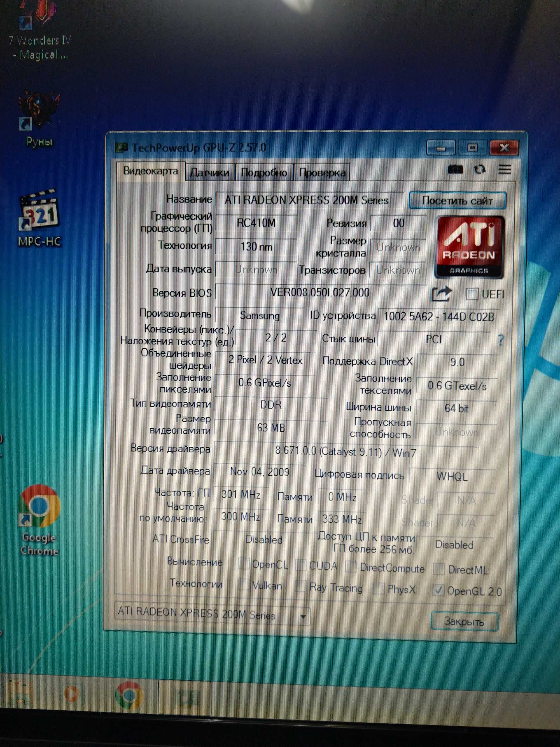The image size is (560, 747).
Task: Toggle the OpenCL checkbox
Action: coord(243,563)
